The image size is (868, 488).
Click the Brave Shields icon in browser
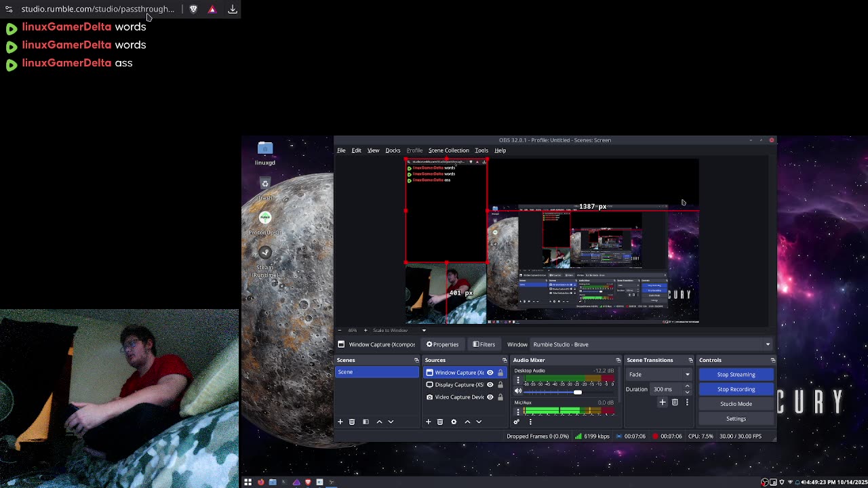[x=193, y=9]
